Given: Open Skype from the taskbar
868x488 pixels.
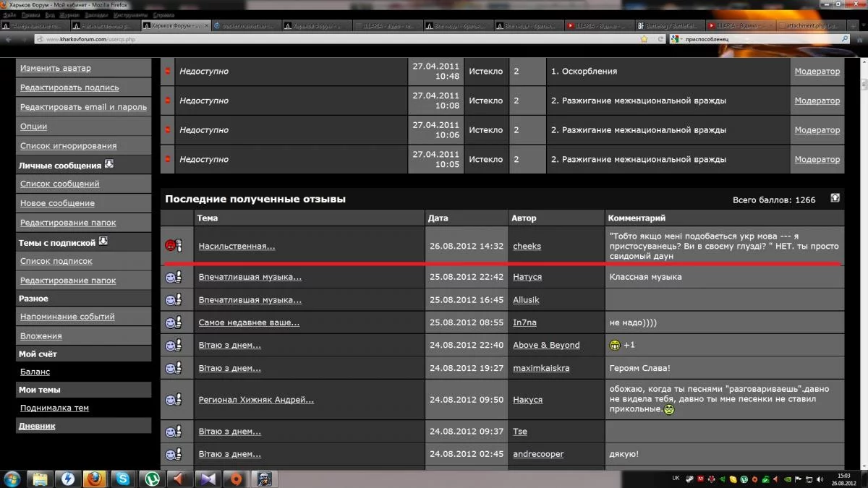Looking at the screenshot, I should click(x=123, y=479).
